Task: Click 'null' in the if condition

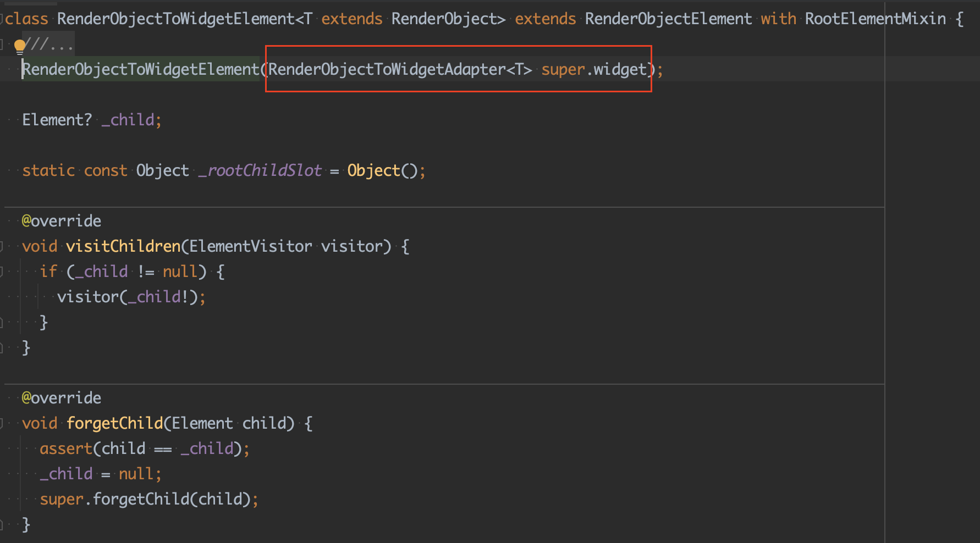Action: pyautogui.click(x=180, y=271)
